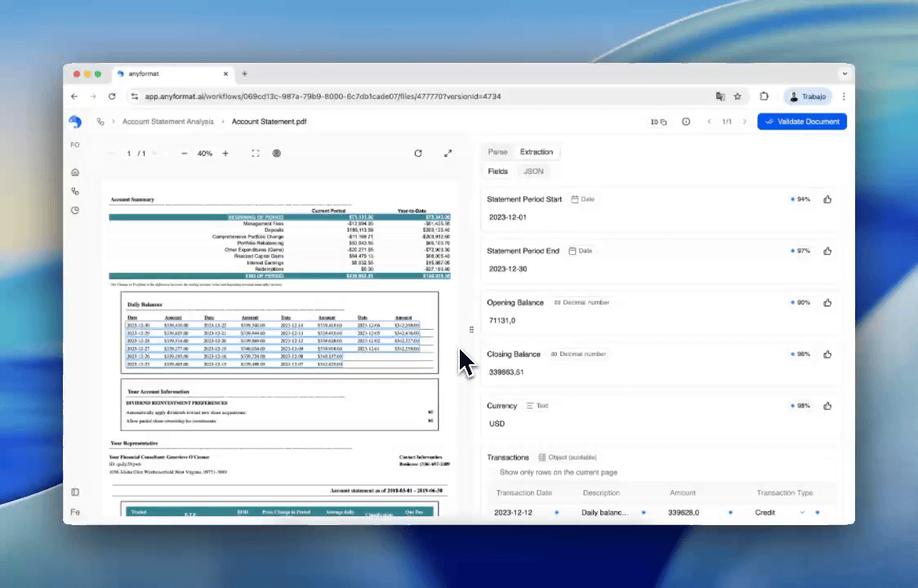Click the 40% zoom level value

(x=205, y=154)
